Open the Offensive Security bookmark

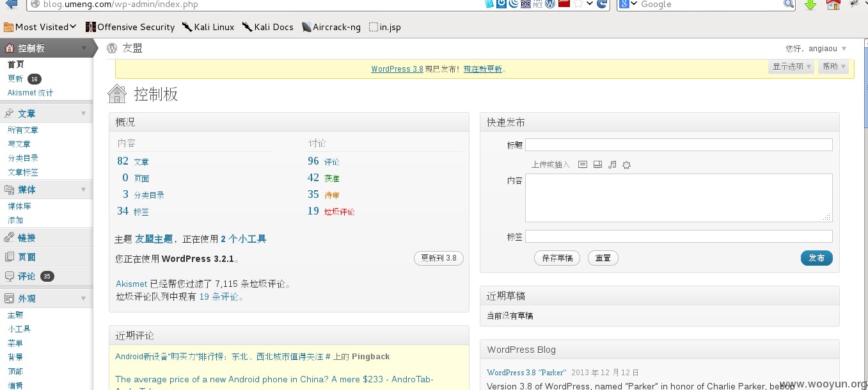(x=130, y=27)
